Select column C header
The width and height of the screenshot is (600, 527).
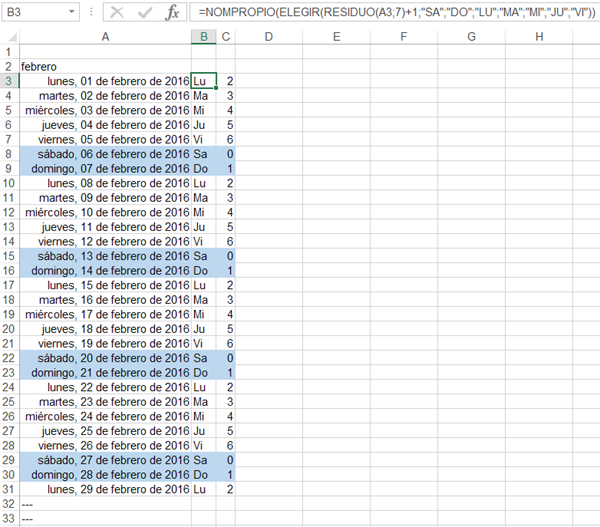click(x=226, y=37)
